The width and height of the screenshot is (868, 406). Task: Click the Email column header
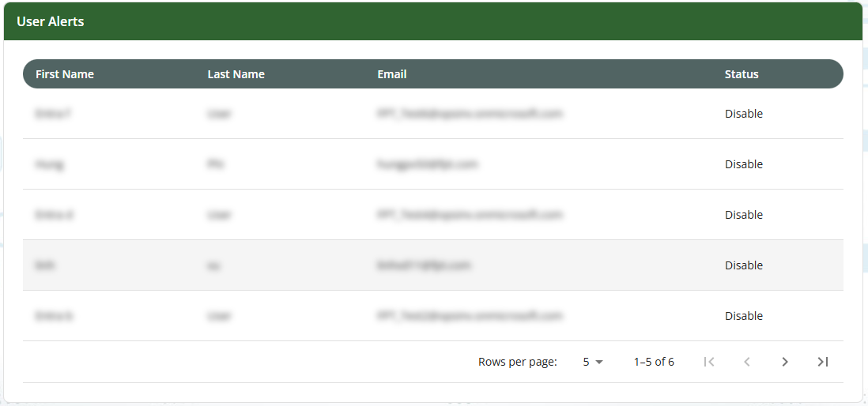click(x=392, y=74)
